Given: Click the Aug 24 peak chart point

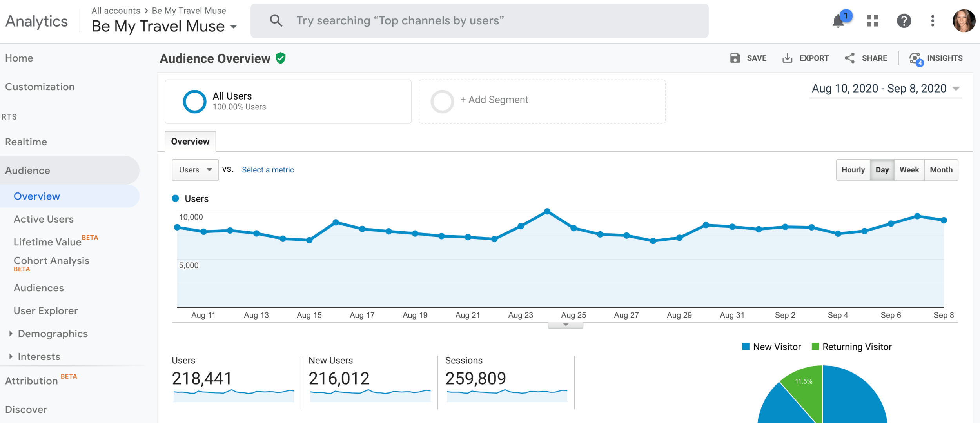Looking at the screenshot, I should tap(547, 211).
